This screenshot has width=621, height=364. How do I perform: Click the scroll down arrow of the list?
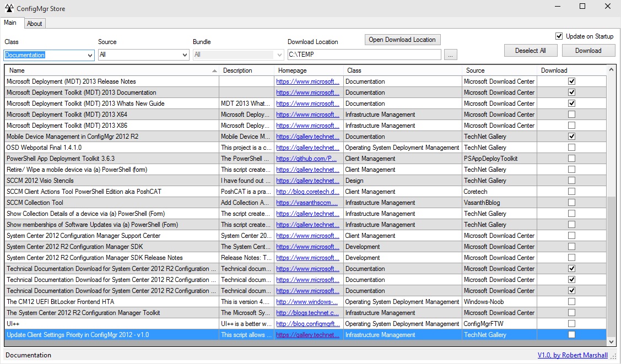[612, 341]
